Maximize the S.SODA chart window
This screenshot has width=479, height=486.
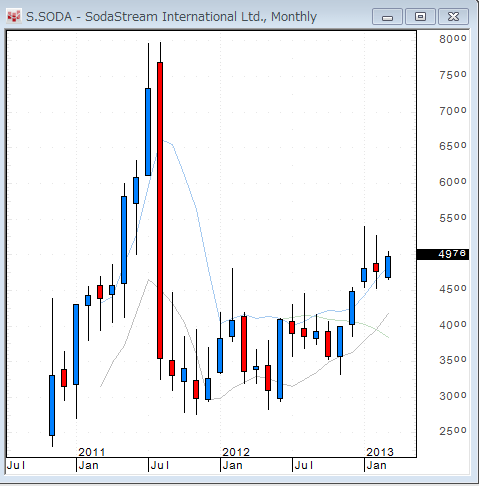tap(420, 17)
